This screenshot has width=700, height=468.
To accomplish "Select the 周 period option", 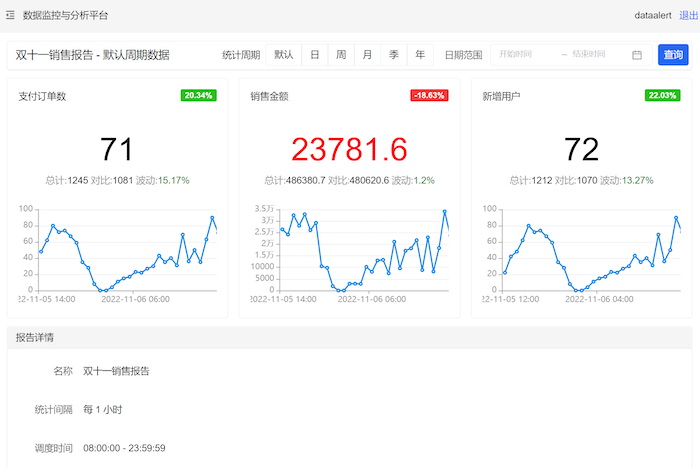I will tap(341, 55).
